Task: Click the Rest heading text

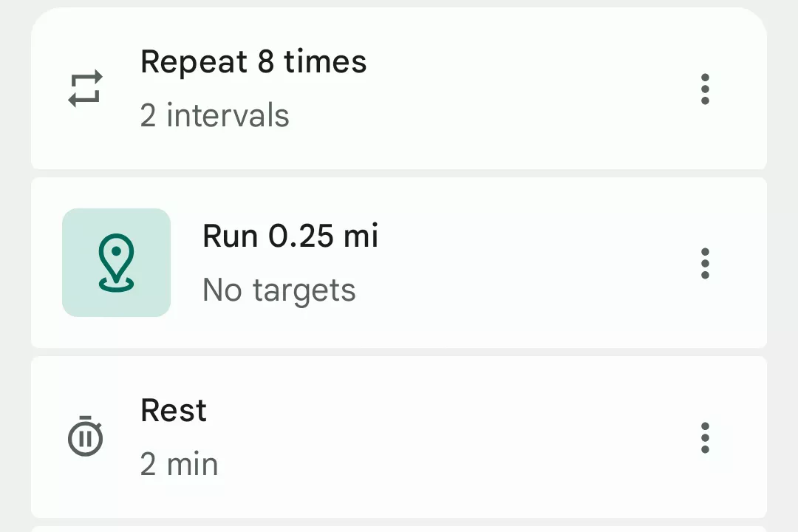Action: (x=173, y=411)
